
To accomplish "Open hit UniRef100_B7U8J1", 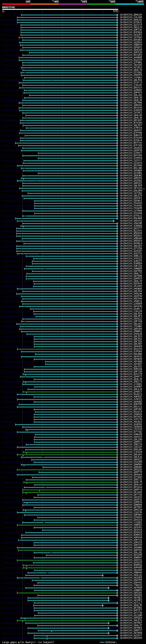I will tap(131, 22).
